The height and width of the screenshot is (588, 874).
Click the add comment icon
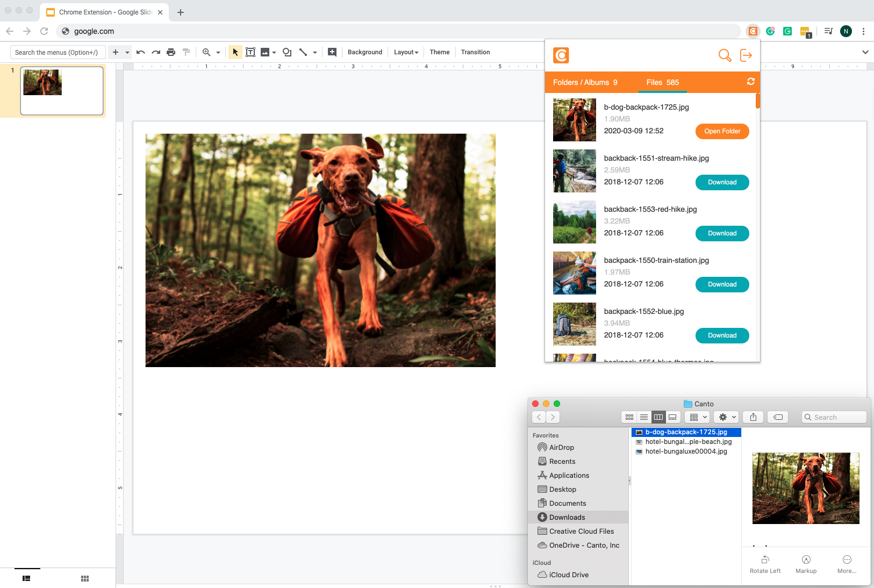pyautogui.click(x=332, y=52)
